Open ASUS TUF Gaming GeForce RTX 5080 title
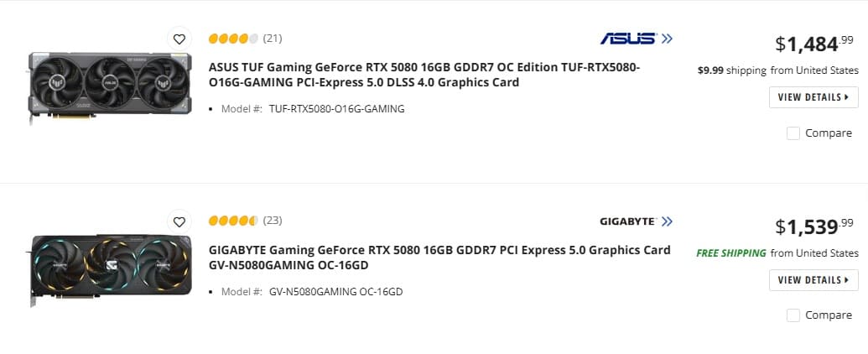 [x=424, y=75]
